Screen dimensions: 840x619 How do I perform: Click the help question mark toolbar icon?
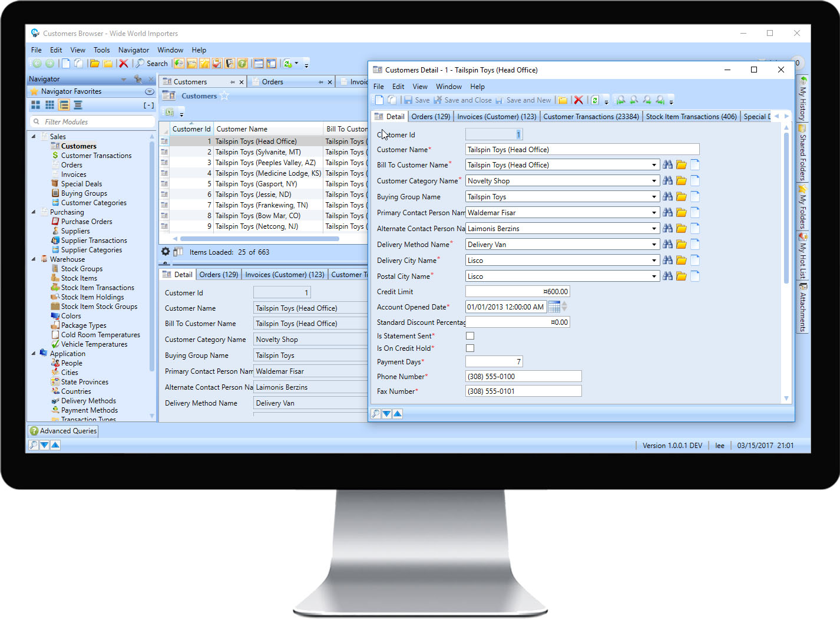pos(242,64)
